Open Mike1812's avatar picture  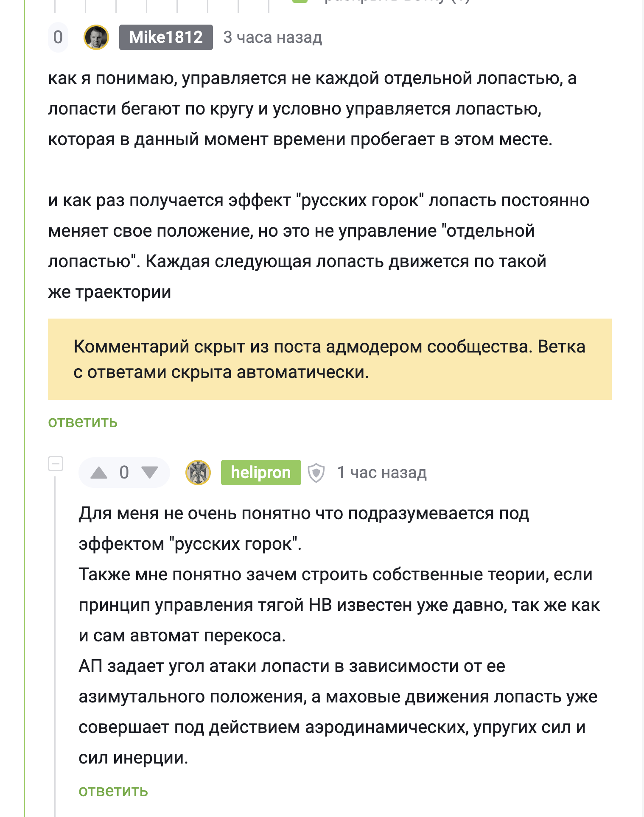(96, 37)
